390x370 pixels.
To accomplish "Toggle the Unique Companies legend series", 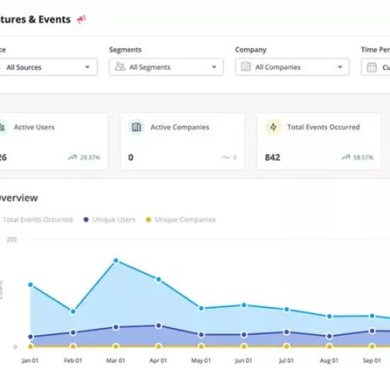I will (x=181, y=220).
